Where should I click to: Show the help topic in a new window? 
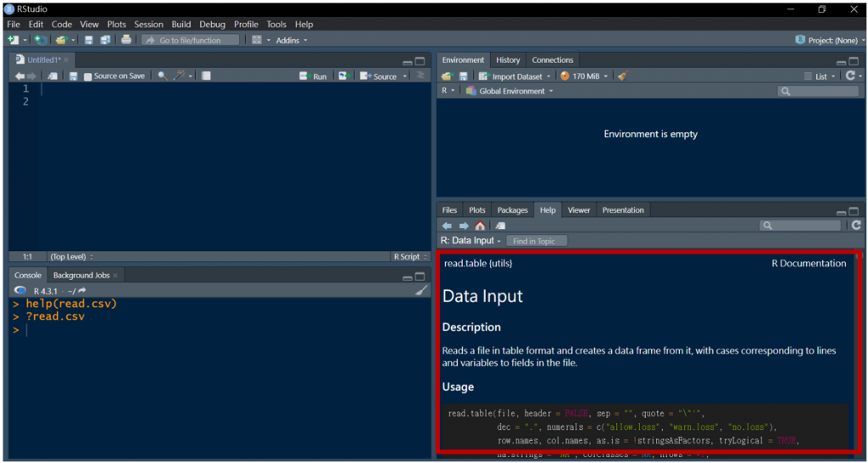point(500,226)
